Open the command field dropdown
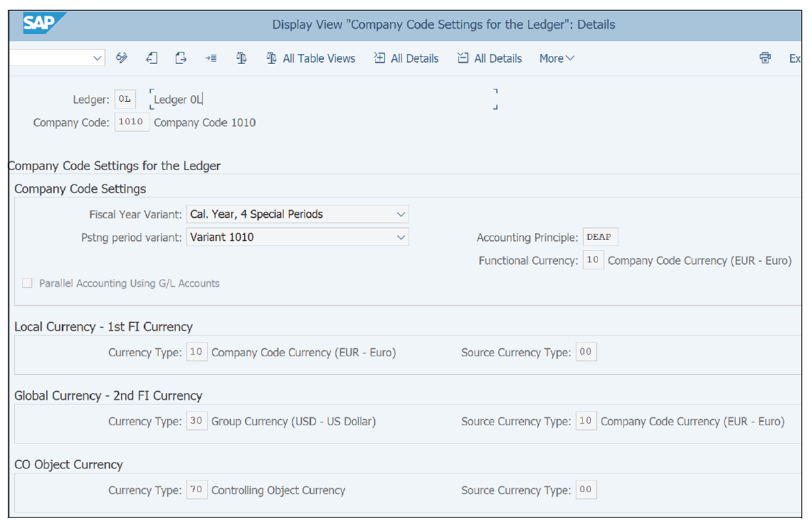 (97, 58)
